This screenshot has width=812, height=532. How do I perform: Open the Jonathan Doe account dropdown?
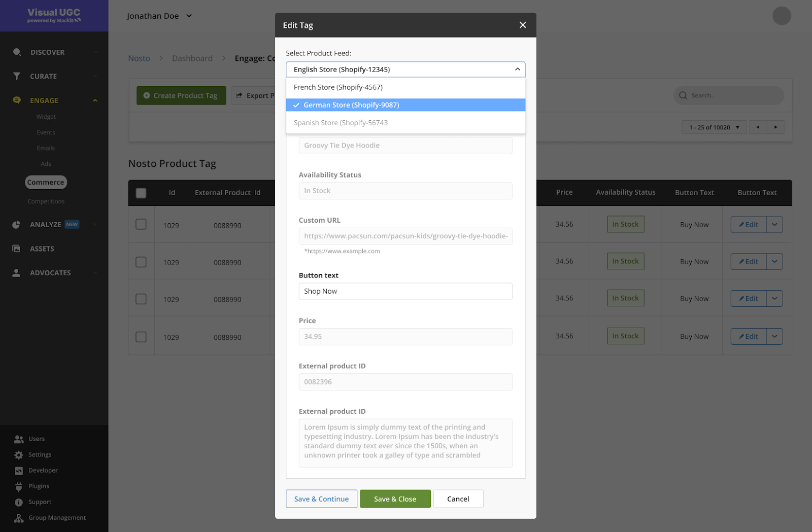point(159,16)
